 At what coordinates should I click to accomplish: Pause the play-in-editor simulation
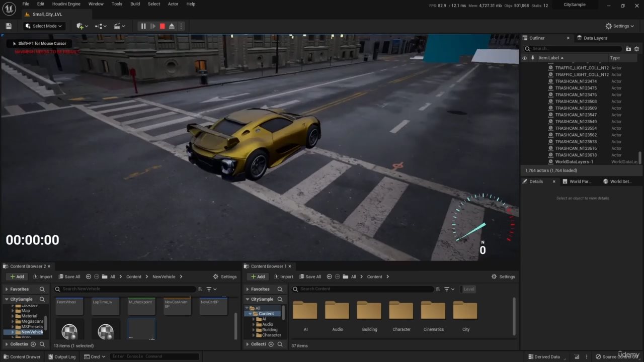coord(143,26)
